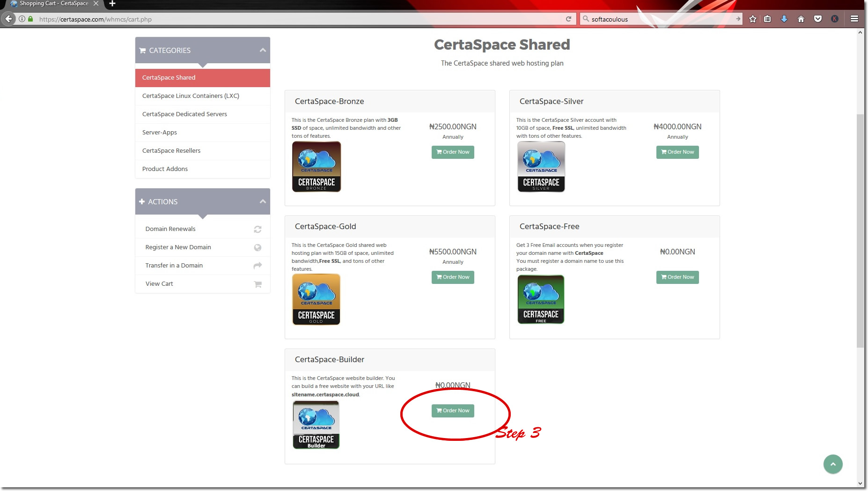Click the CertaSpace-Gold card title
Viewport: 868px width, 491px height.
(x=325, y=226)
